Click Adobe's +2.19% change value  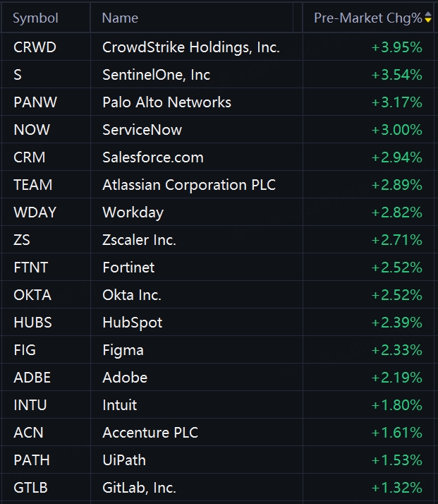(396, 378)
